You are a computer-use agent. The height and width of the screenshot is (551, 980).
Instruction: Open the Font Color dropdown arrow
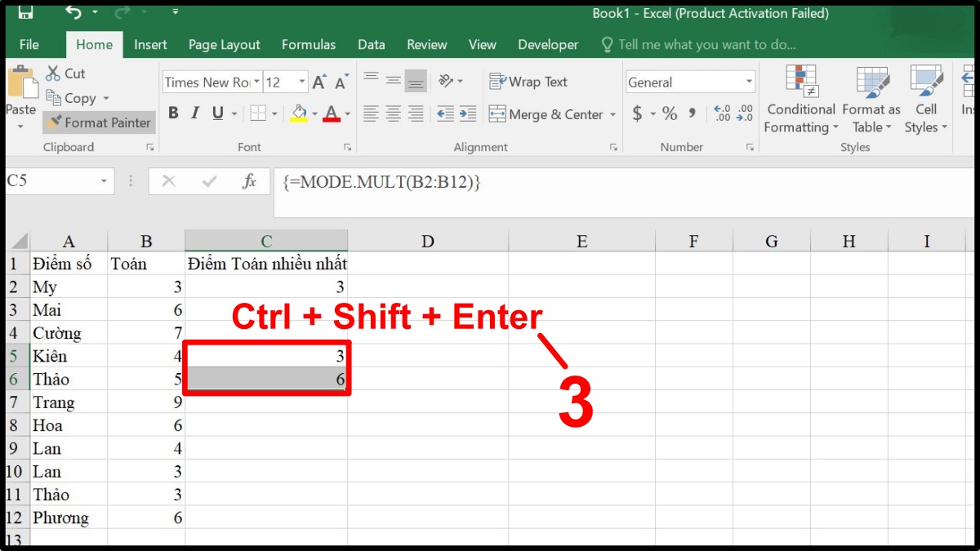(347, 114)
